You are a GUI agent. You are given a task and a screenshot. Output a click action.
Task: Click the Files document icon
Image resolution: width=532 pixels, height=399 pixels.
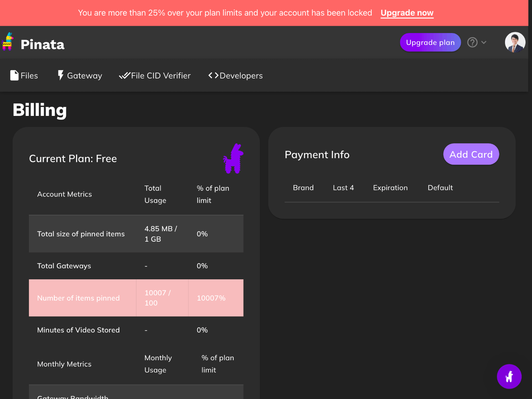click(x=14, y=75)
